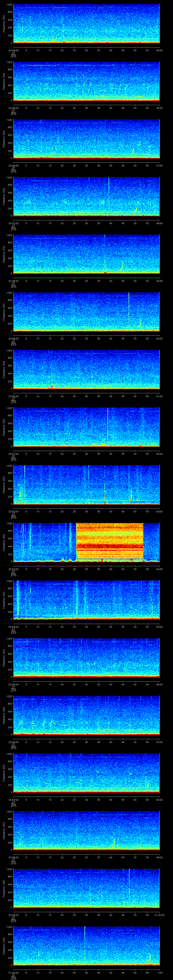
Task: Click the 21:00:00 start label of the last panel
Action: 13,972
